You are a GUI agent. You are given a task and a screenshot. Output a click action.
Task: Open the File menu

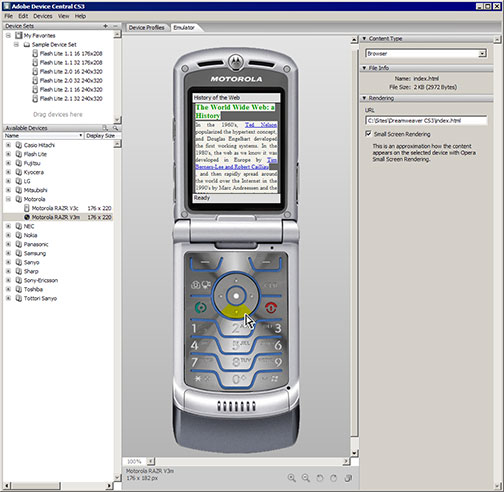(x=8, y=16)
